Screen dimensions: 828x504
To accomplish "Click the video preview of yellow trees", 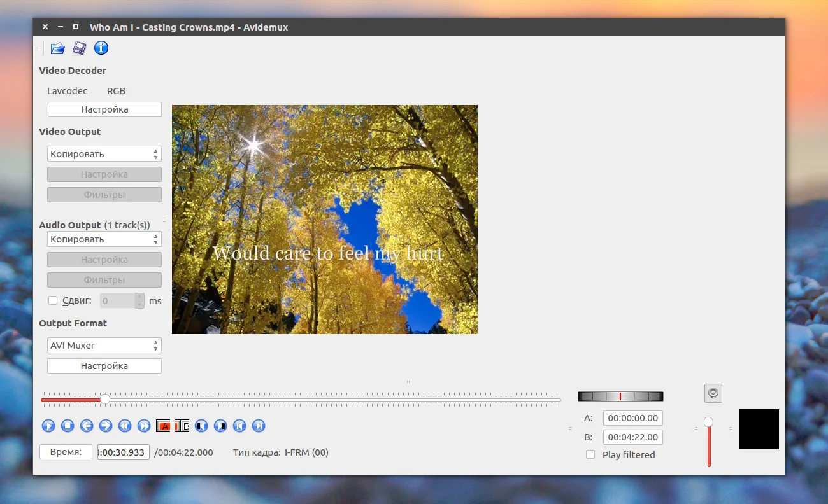I will [x=325, y=220].
